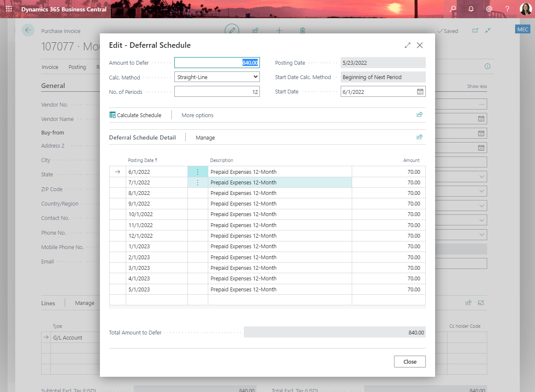Image resolution: width=535 pixels, height=392 pixels.
Task: Click the No. of Periods field
Action: point(217,91)
